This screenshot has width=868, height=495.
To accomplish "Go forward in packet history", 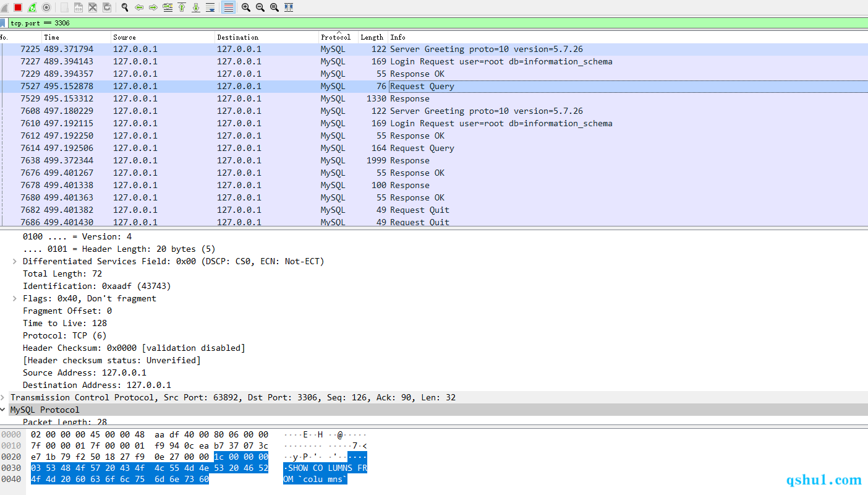I will (153, 7).
